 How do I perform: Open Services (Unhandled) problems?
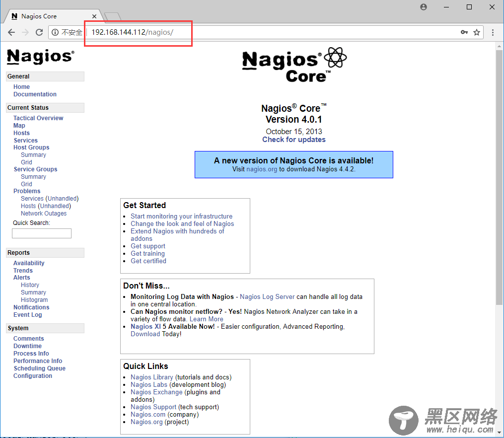50,199
